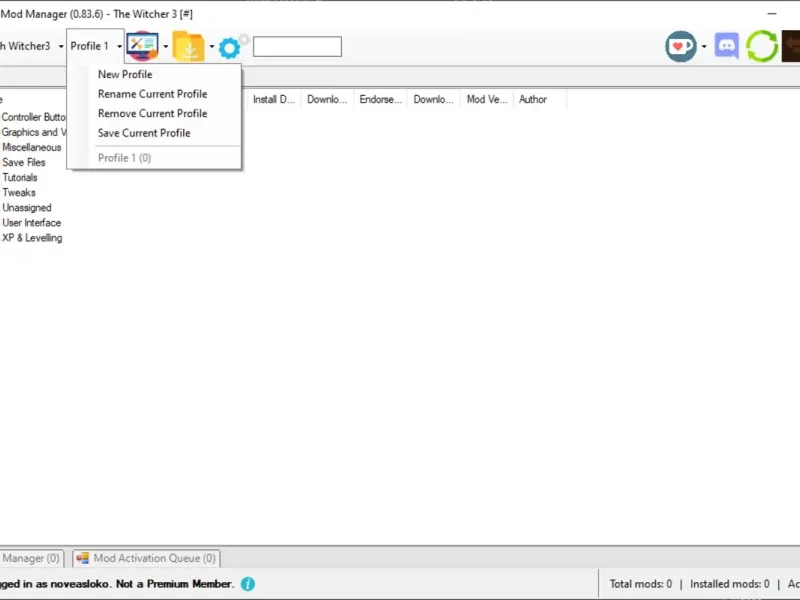Click the Not a Premium Member text
This screenshot has height=600, width=800.
pyautogui.click(x=175, y=584)
